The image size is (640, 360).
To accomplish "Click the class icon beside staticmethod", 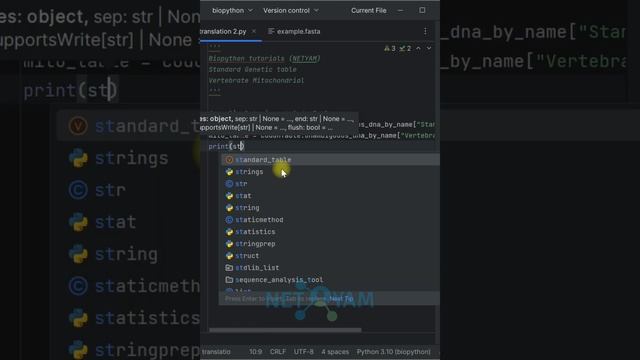I will point(229,220).
